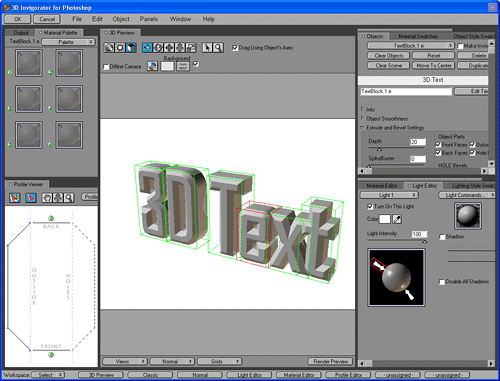This screenshot has width=500, height=381.
Task: Select the zoom magnifier in Profile Viewer toolbar
Action: 69,198
